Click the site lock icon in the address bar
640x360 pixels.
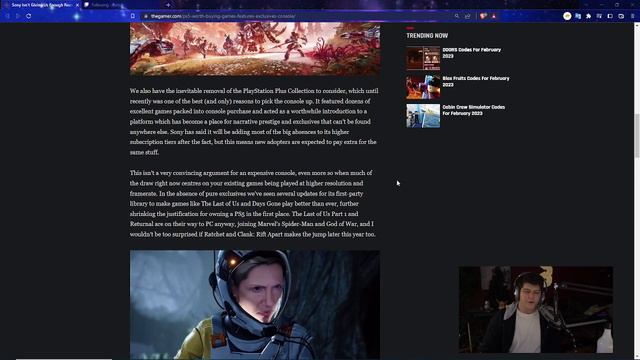pos(146,16)
